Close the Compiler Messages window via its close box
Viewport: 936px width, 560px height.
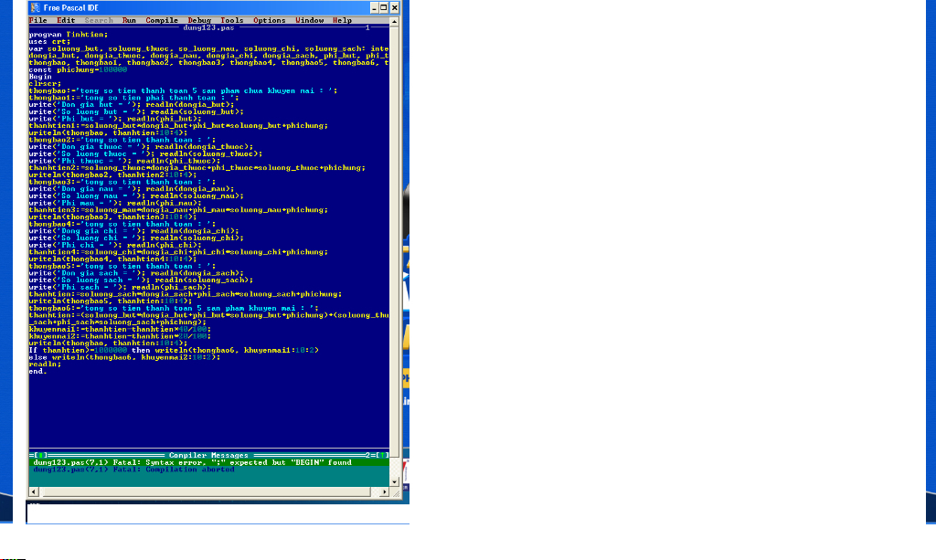pyautogui.click(x=41, y=456)
